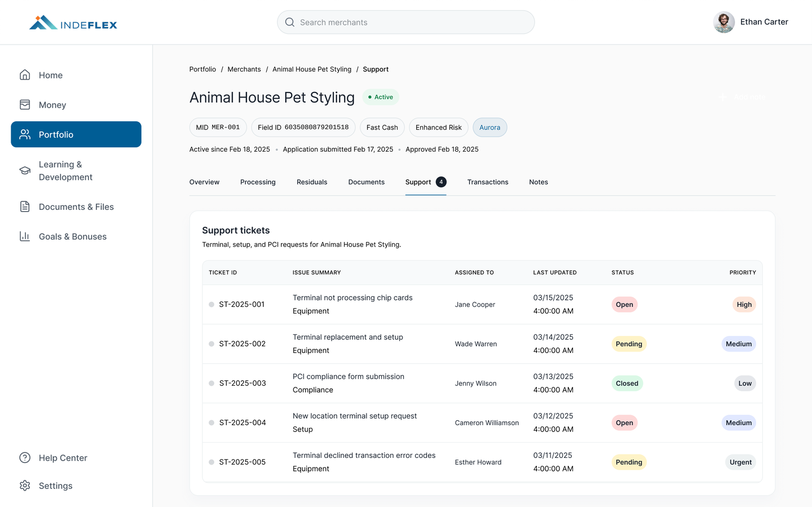Open Home via its house icon

[25, 75]
